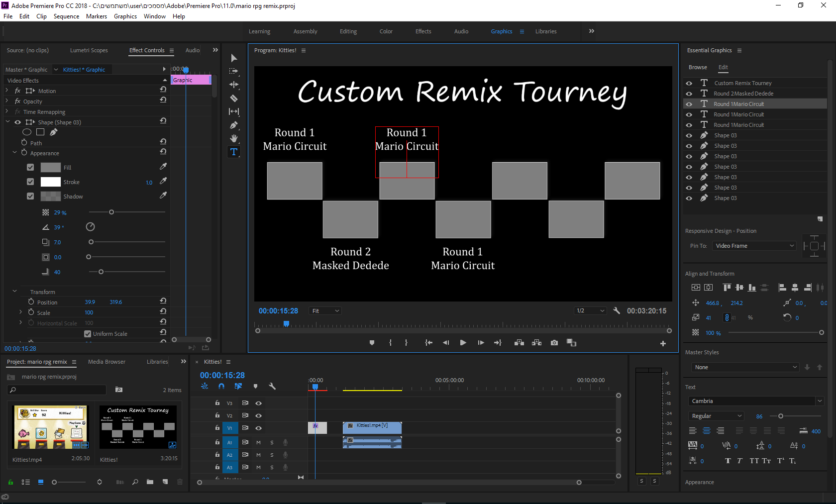Expand the Motion effect properties
The image size is (836, 504).
tap(7, 91)
